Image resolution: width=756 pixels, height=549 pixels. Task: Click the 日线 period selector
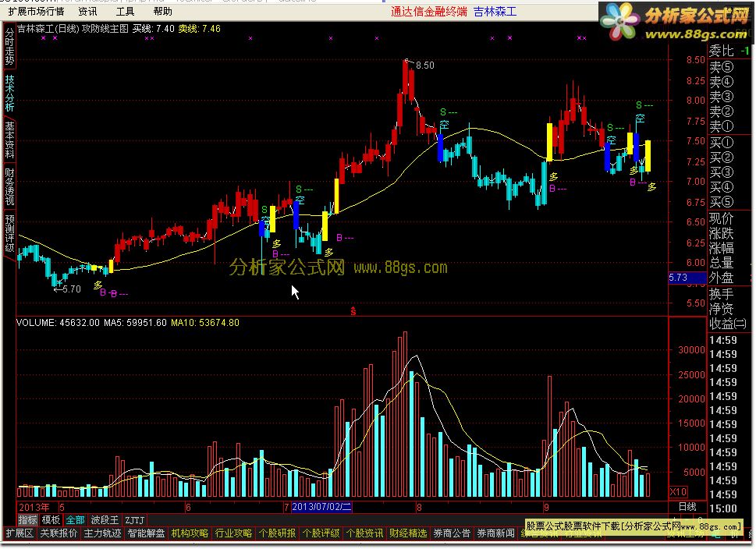click(687, 507)
